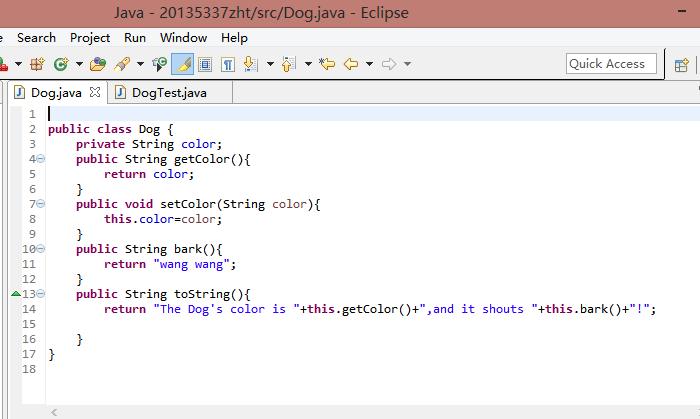Collapse the getColor method fold marker
The image size is (700, 419).
[41, 158]
